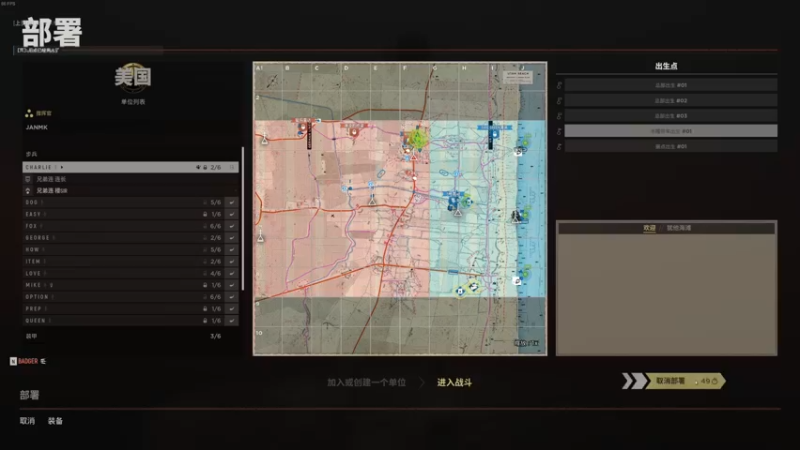Toggle the checkmark on the LOVE row
Viewport: 800px width, 450px height.
(x=232, y=273)
